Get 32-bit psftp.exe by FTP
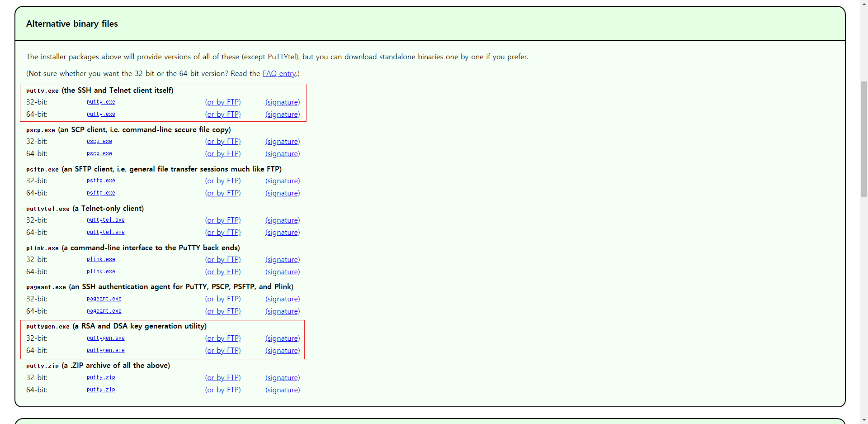The height and width of the screenshot is (424, 868). click(x=223, y=181)
